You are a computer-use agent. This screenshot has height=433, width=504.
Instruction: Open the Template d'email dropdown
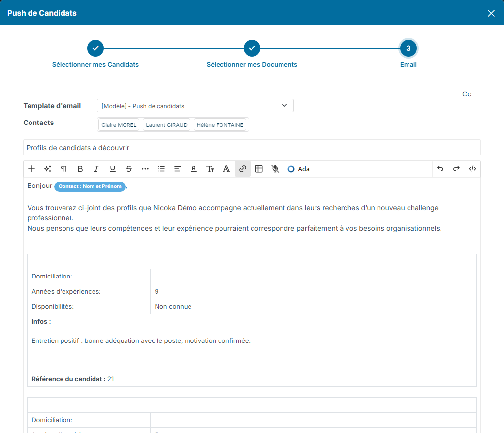(x=195, y=106)
